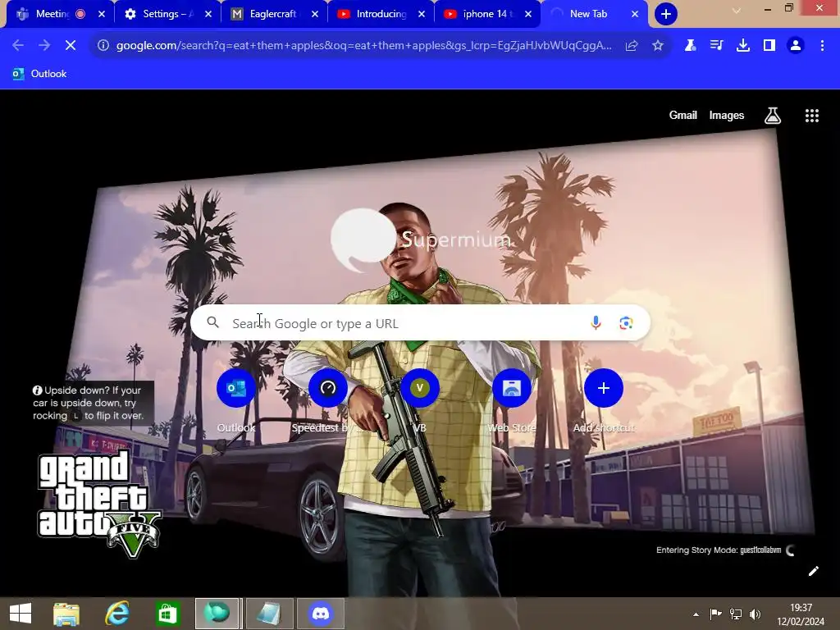This screenshot has height=630, width=840.
Task: Bookmark this tab with star icon
Action: coord(658,46)
